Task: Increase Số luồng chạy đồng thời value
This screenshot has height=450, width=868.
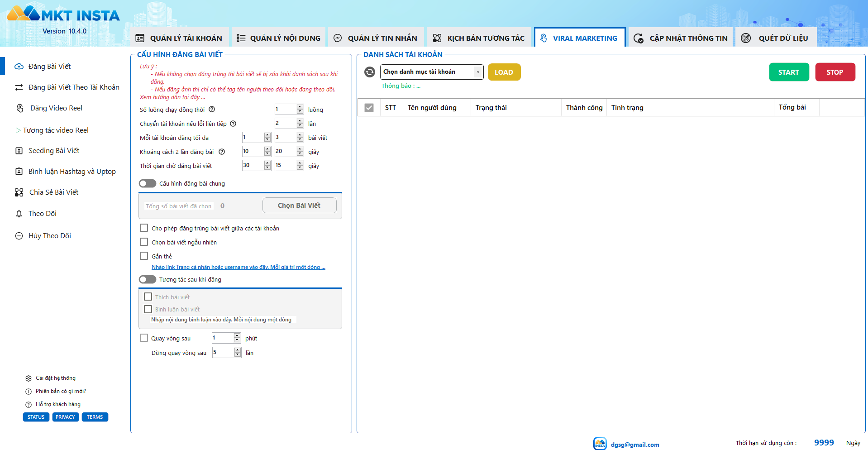Action: [x=300, y=107]
